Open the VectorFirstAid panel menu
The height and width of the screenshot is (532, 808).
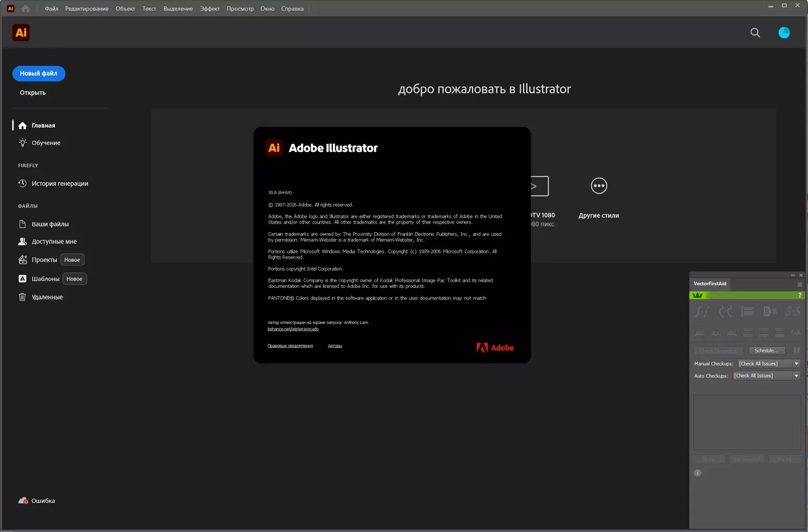pos(800,284)
